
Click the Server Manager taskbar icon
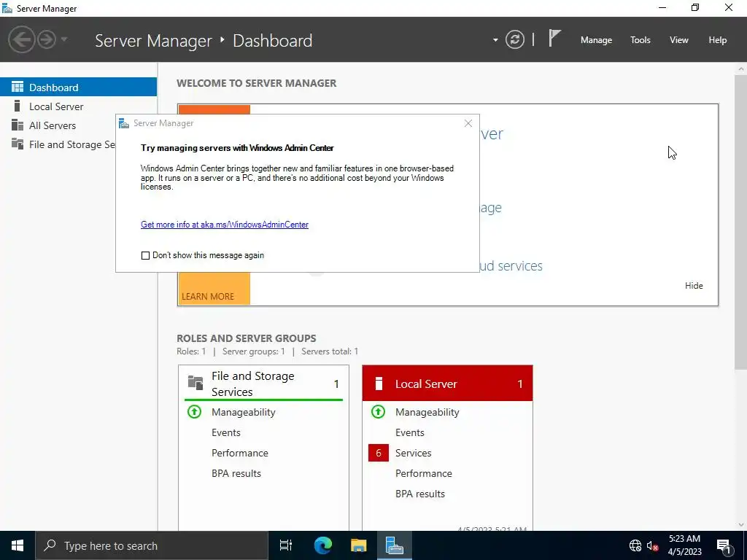pos(395,545)
